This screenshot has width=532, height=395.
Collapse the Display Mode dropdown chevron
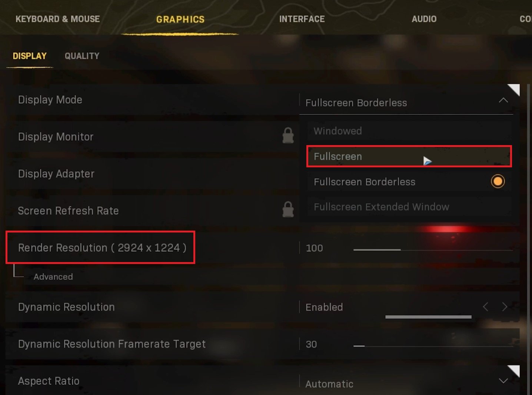point(503,100)
